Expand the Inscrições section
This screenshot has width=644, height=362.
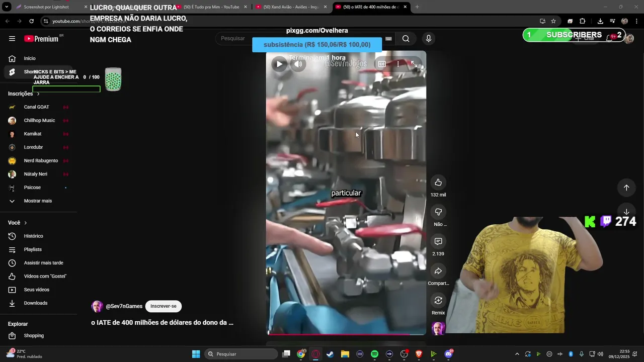24,94
